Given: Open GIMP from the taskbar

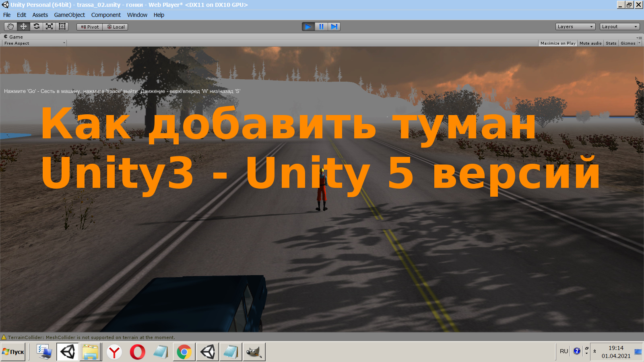Looking at the screenshot, I should (253, 352).
